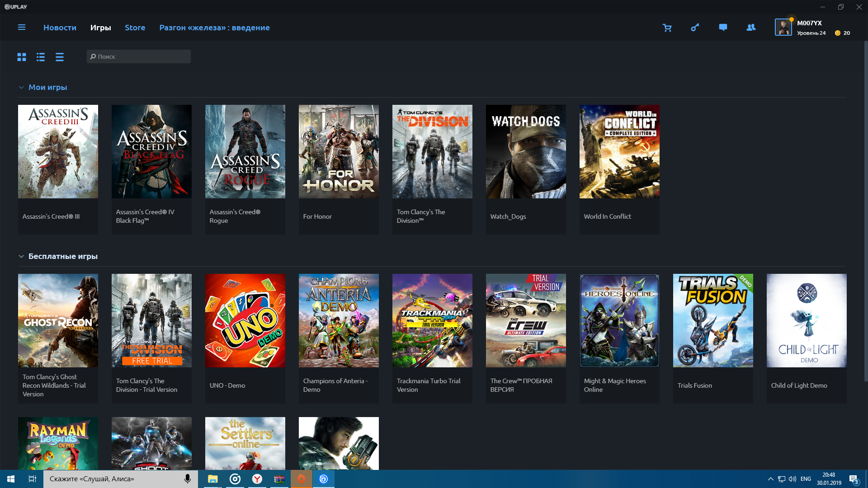Open the Watch_Dogs game tile

[526, 169]
